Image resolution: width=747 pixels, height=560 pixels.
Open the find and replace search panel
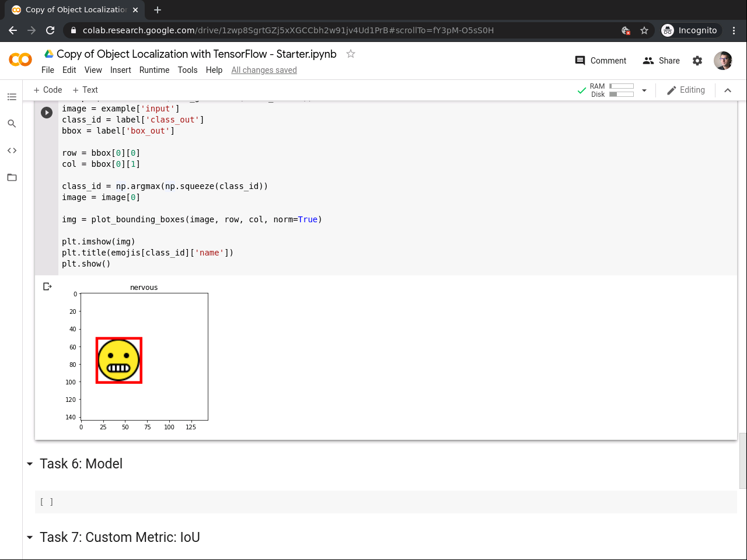pos(12,124)
